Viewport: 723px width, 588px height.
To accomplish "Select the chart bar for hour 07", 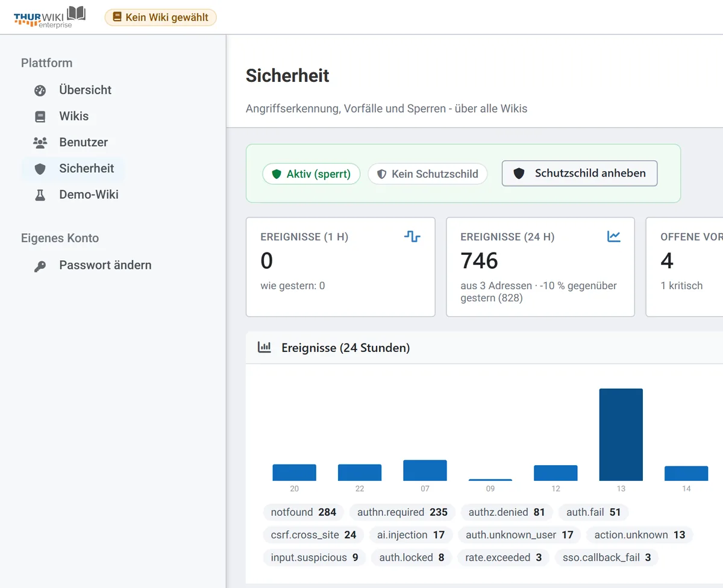I will [425, 471].
